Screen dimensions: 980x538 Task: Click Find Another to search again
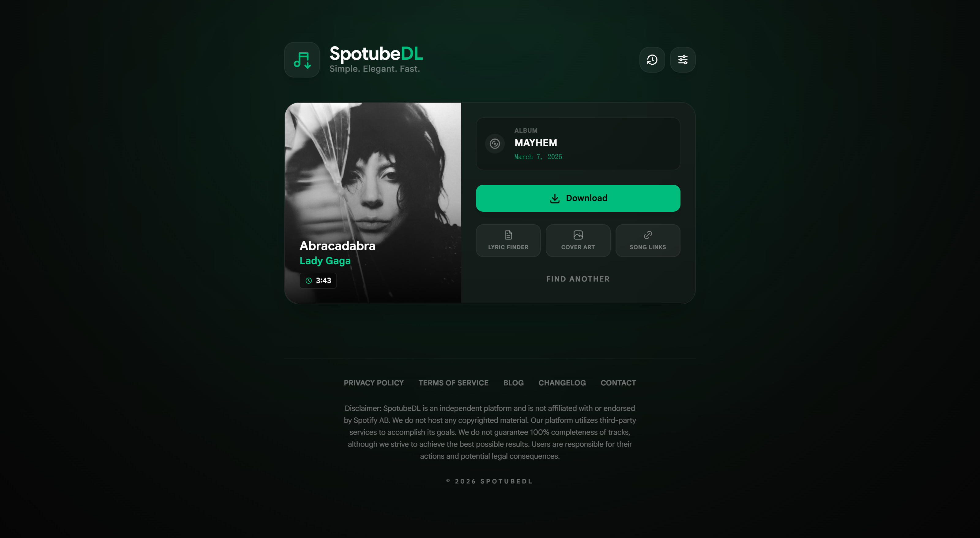click(x=578, y=279)
